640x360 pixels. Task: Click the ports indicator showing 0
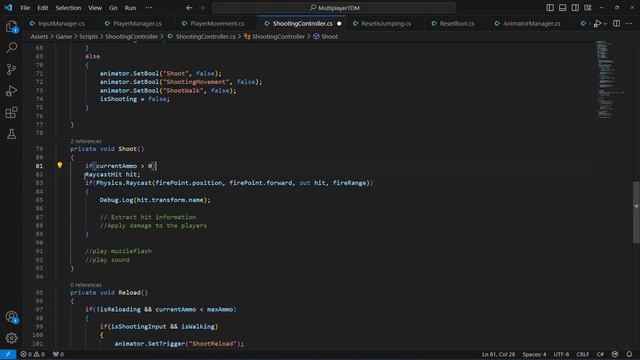click(x=58, y=354)
